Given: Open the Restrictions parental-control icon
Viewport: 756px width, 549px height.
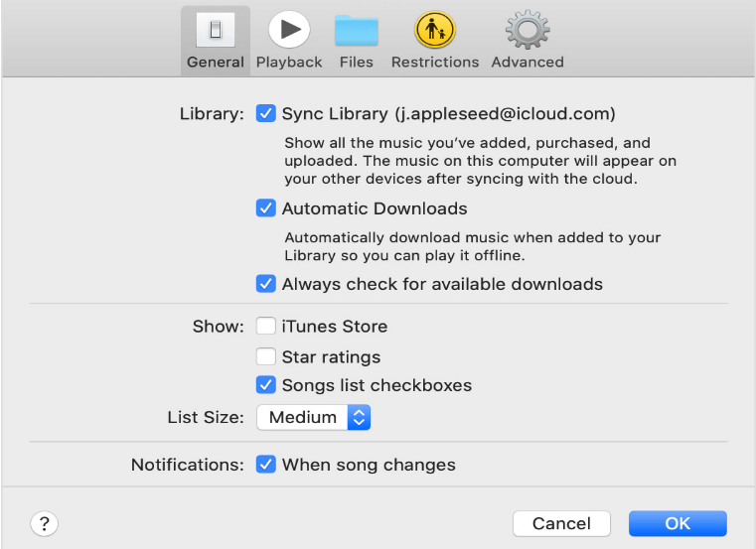Looking at the screenshot, I should [435, 30].
